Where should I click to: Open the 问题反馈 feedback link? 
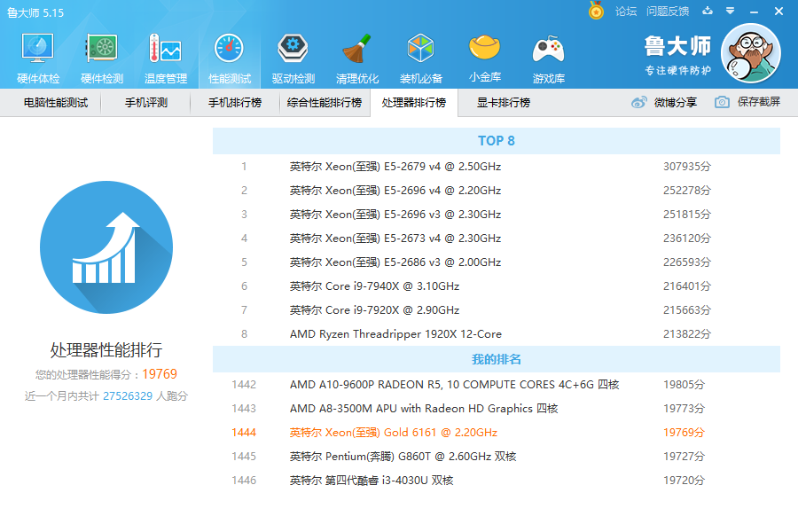pos(667,12)
